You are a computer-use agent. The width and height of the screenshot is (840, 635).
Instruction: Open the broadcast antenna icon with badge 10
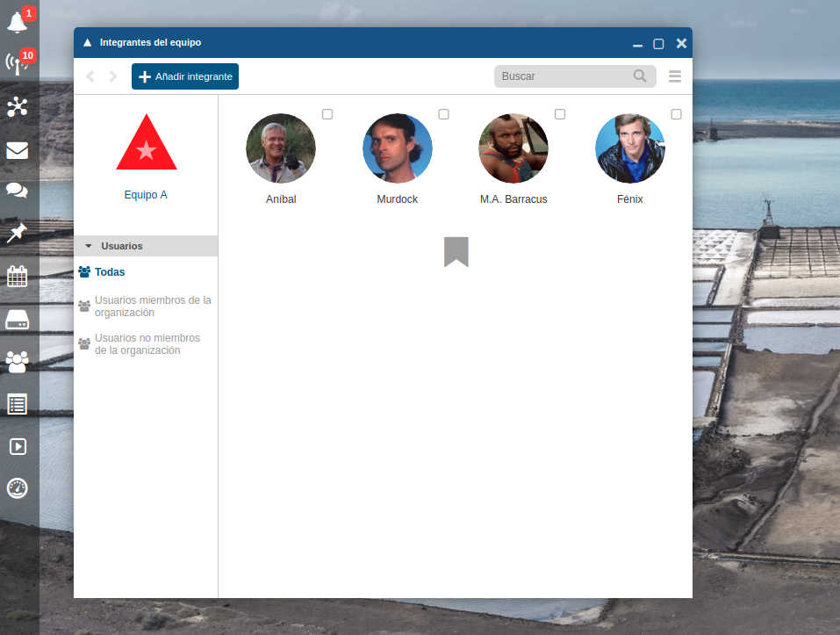(18, 63)
